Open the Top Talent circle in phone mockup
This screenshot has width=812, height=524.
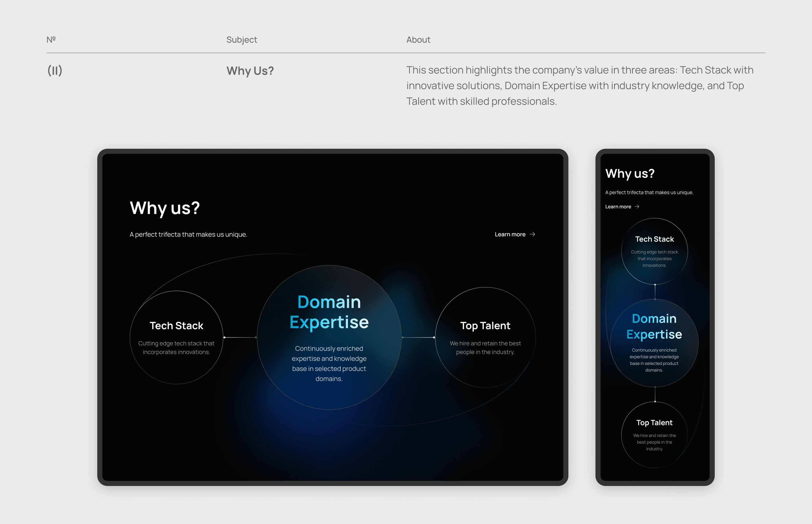pos(654,435)
